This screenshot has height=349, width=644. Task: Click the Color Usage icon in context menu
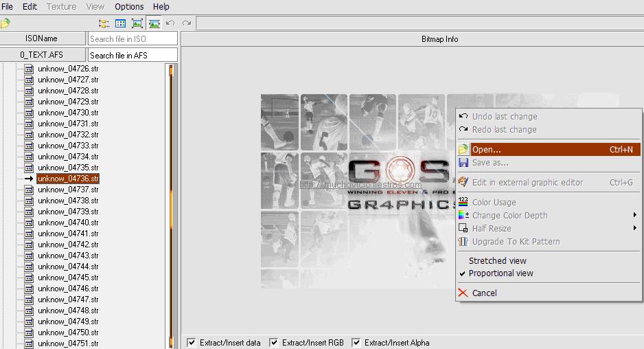click(463, 203)
